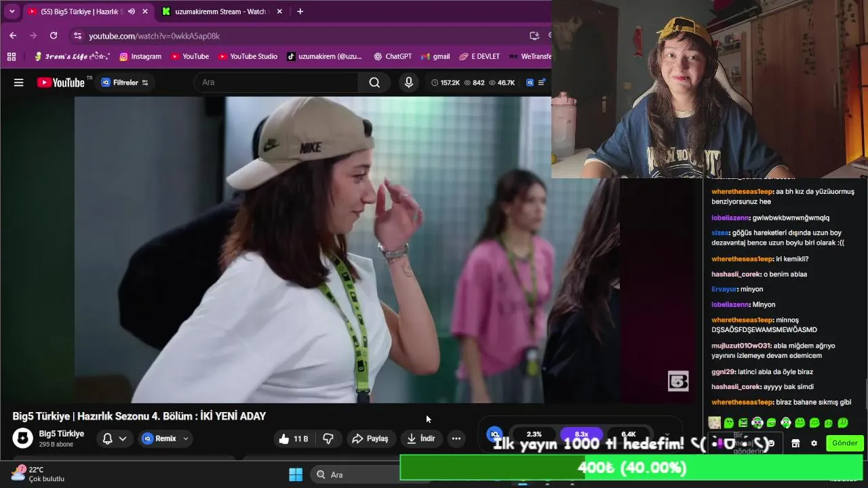This screenshot has width=868, height=488.
Task: Open the Irem's Life bookmark
Action: 72,56
